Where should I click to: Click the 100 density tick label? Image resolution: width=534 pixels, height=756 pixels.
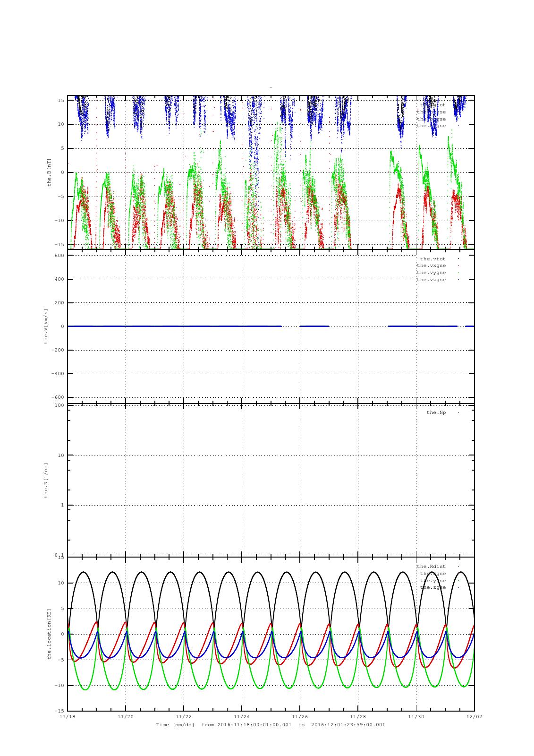tap(59, 405)
